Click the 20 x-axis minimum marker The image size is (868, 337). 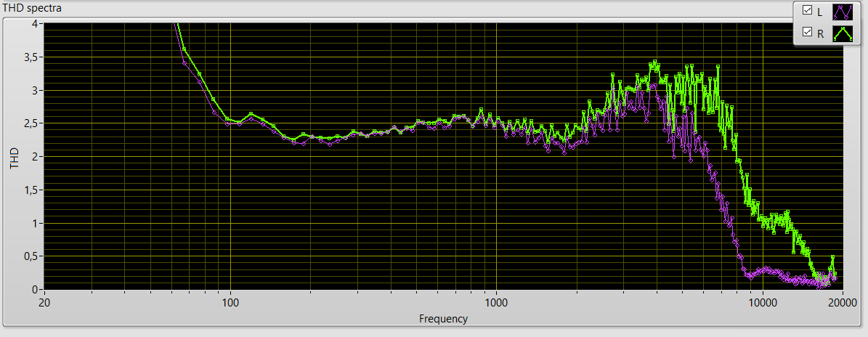coord(45,301)
